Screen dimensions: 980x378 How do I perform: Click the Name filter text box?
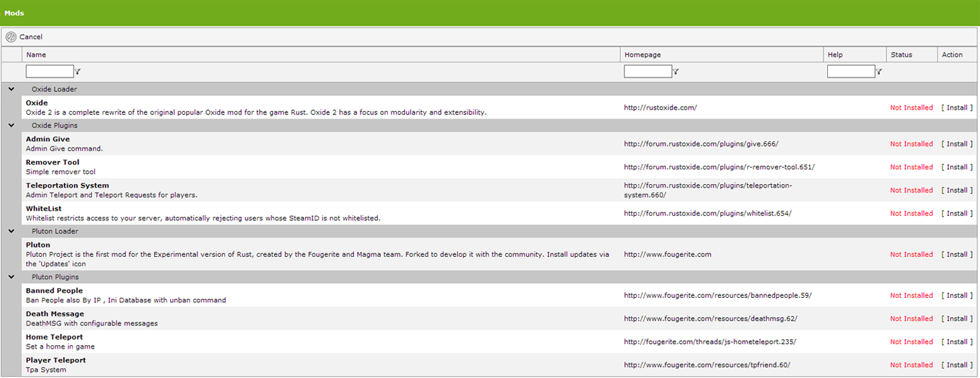point(49,71)
